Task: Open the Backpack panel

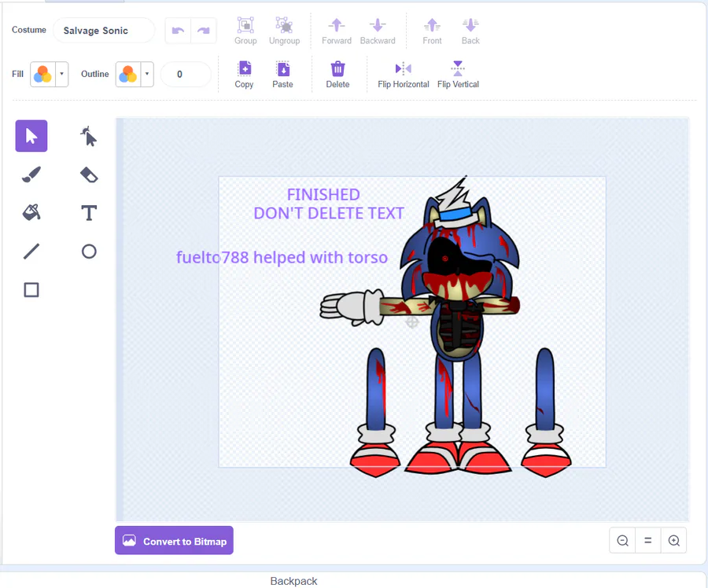Action: pyautogui.click(x=294, y=581)
